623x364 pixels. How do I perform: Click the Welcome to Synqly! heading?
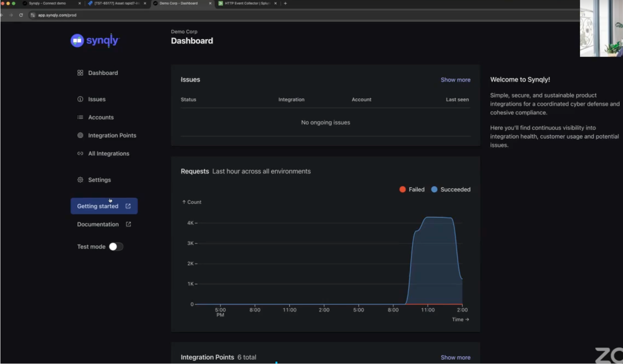(520, 80)
